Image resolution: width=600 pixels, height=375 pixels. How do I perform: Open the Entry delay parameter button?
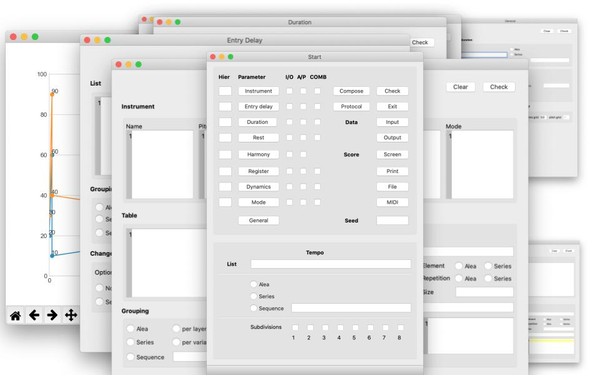259,107
